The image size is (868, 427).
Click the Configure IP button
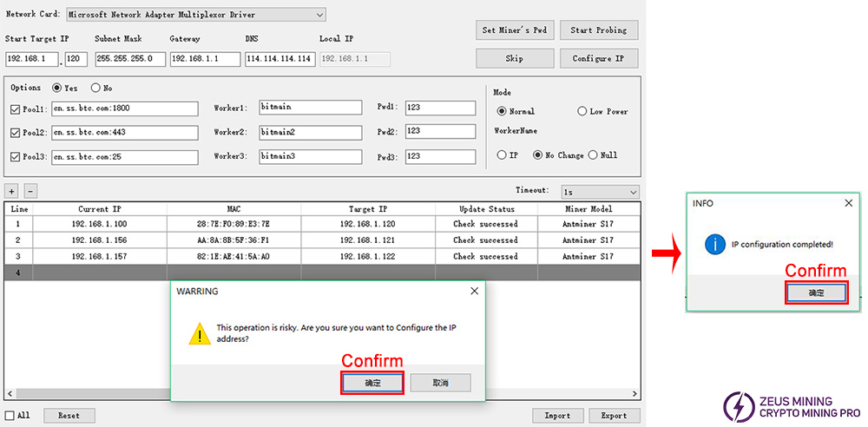600,58
